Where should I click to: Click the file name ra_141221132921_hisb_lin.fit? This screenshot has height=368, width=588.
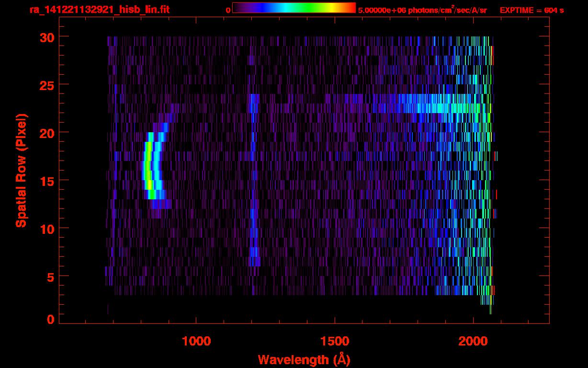pos(99,9)
